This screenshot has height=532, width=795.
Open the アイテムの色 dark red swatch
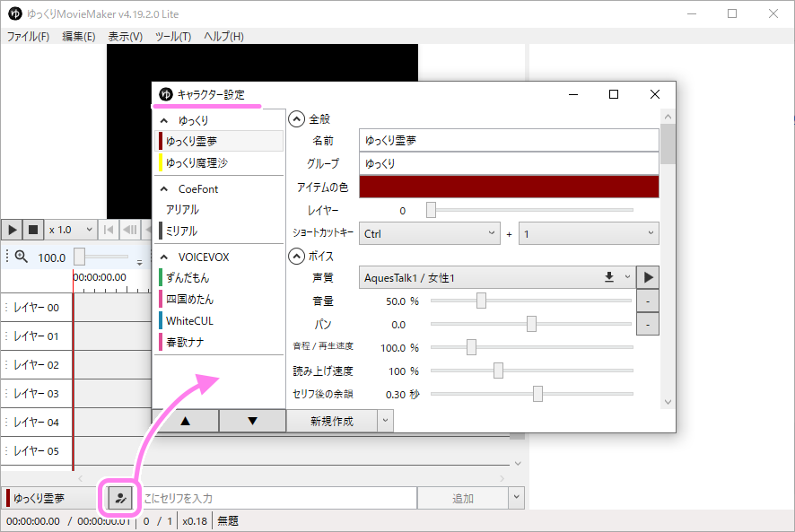click(509, 187)
